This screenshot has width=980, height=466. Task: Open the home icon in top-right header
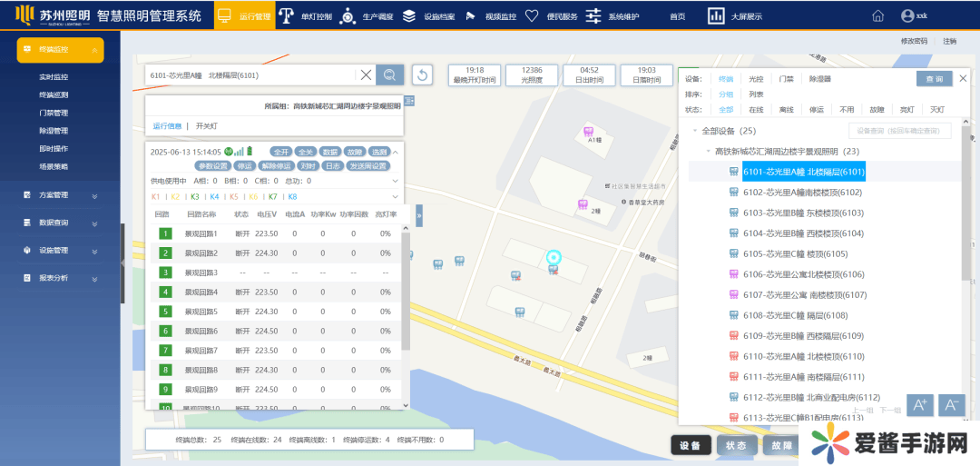click(x=877, y=15)
